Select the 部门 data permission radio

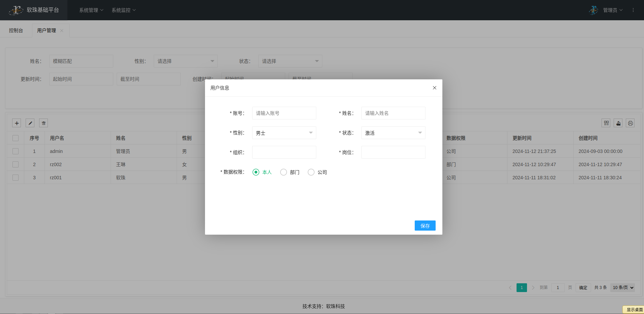coord(284,172)
